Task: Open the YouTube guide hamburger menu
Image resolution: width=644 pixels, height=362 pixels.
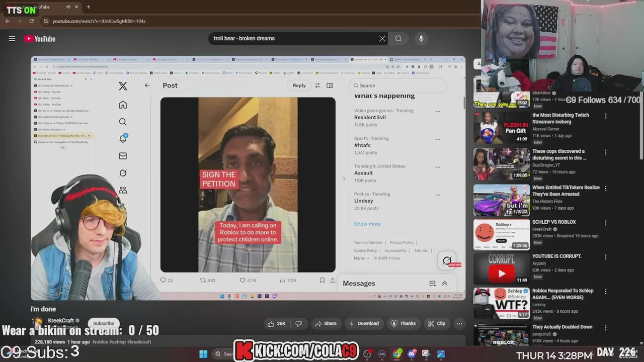Action: 12,39
